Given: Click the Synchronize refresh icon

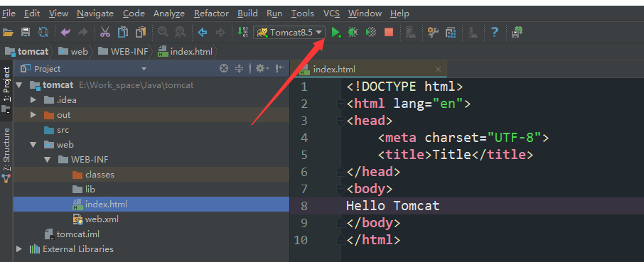Looking at the screenshot, I should 43,32.
